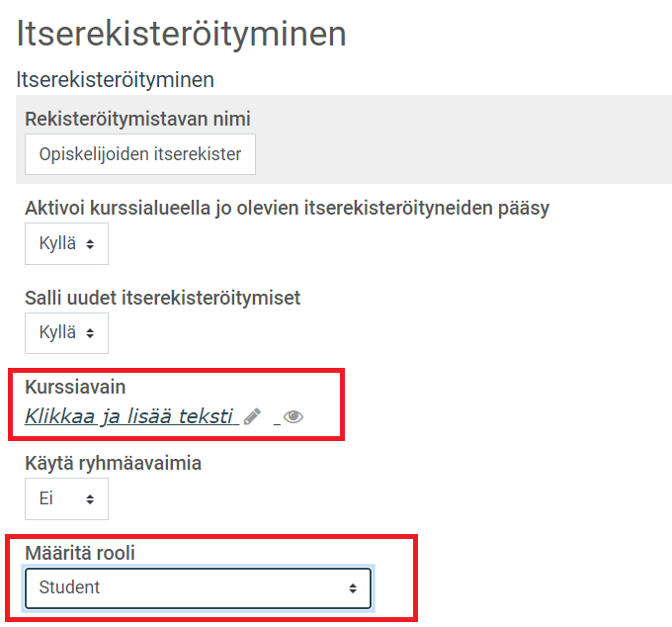672x627 pixels.
Task: Open Salli uudet itserekisteröitymiset Kyllä dropdown
Action: point(66,333)
